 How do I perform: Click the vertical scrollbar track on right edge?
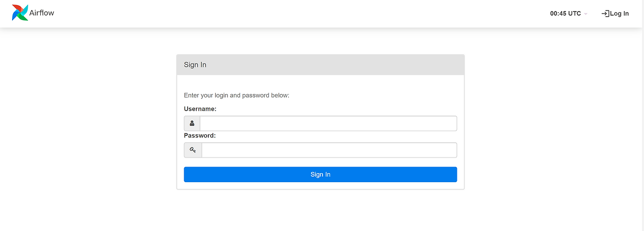[641, 126]
